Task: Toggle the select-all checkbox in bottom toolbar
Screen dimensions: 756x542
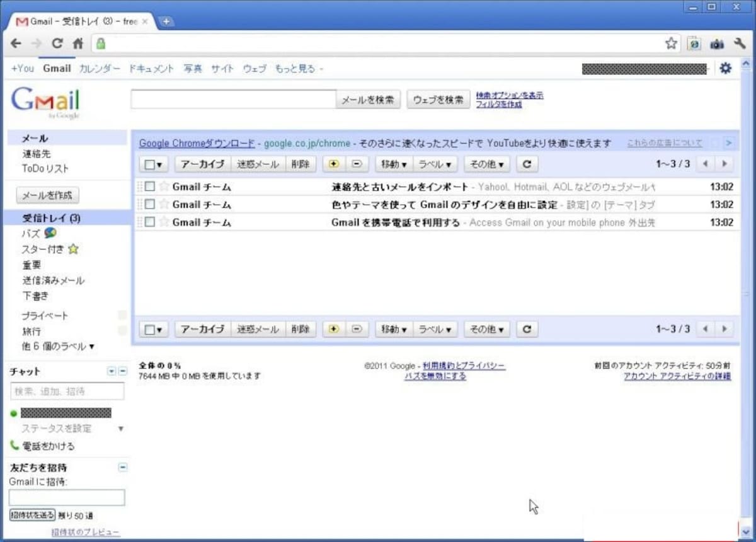Action: point(149,330)
